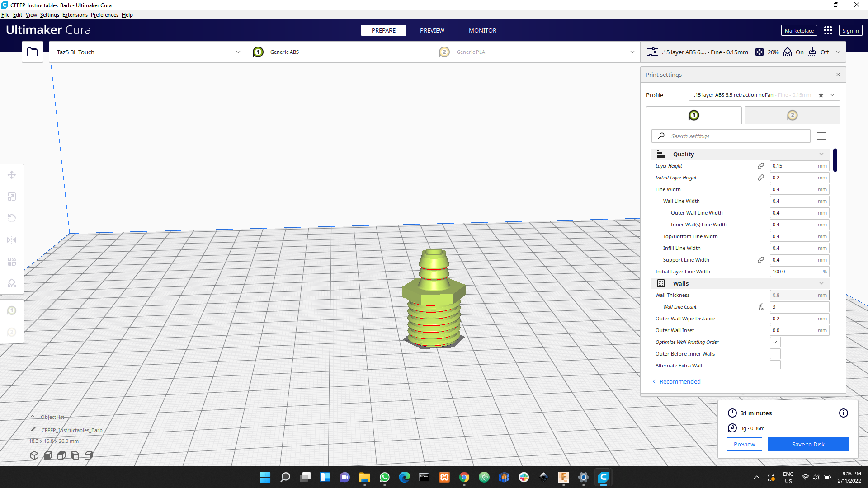Click Save to Disk
This screenshot has height=488, width=868.
pos(808,444)
